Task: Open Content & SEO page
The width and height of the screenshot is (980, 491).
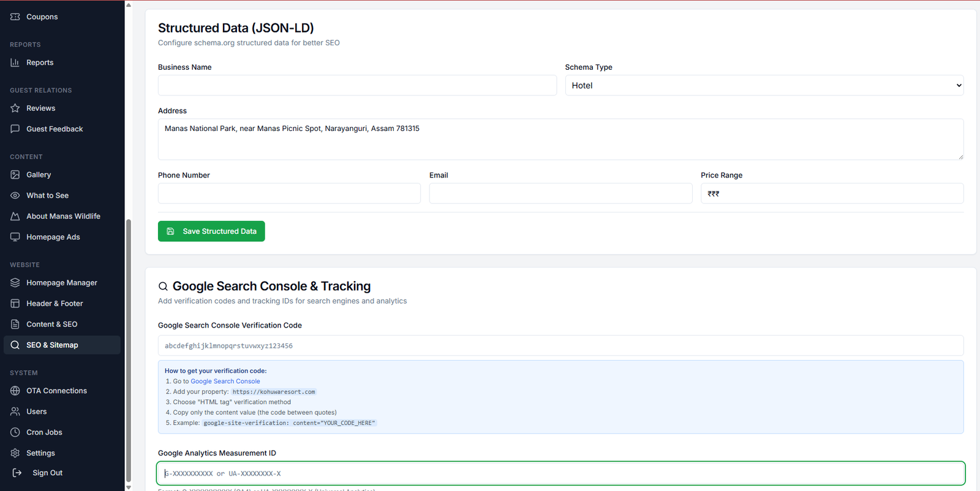Action: point(62,324)
